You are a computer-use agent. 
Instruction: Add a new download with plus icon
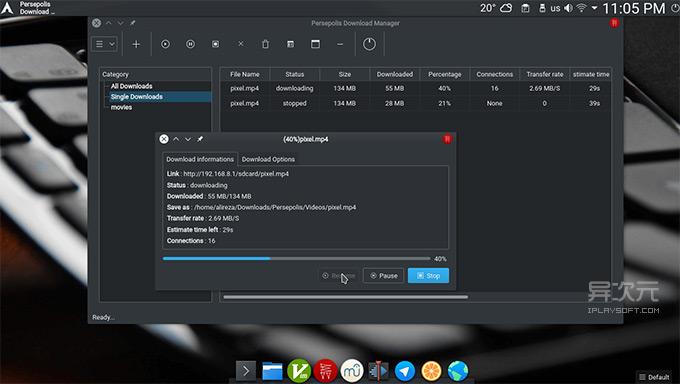click(136, 44)
